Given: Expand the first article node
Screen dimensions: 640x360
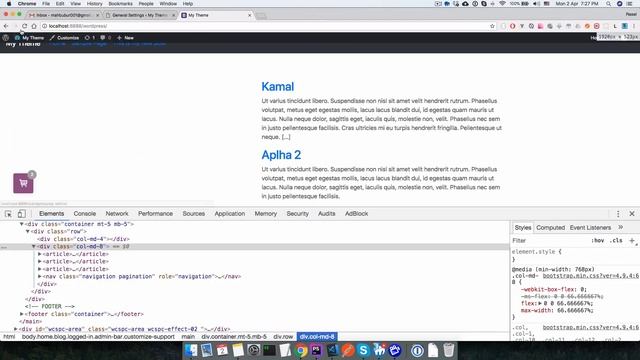Looking at the screenshot, I should pyautogui.click(x=40, y=254).
